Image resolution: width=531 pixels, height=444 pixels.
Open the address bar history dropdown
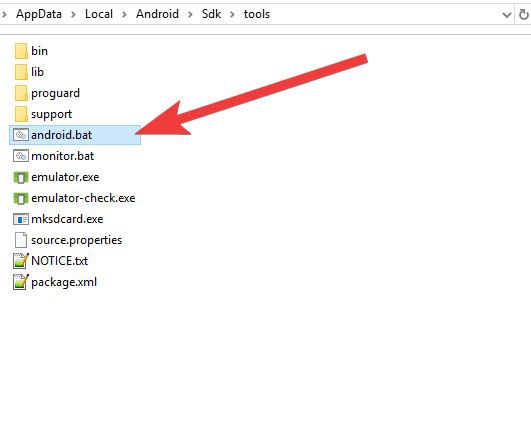click(507, 15)
